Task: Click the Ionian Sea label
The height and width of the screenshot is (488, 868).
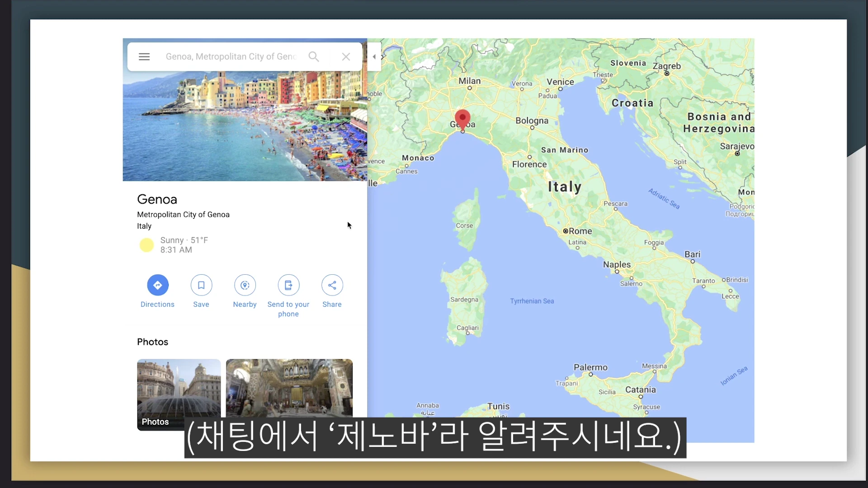Action: coord(734,375)
